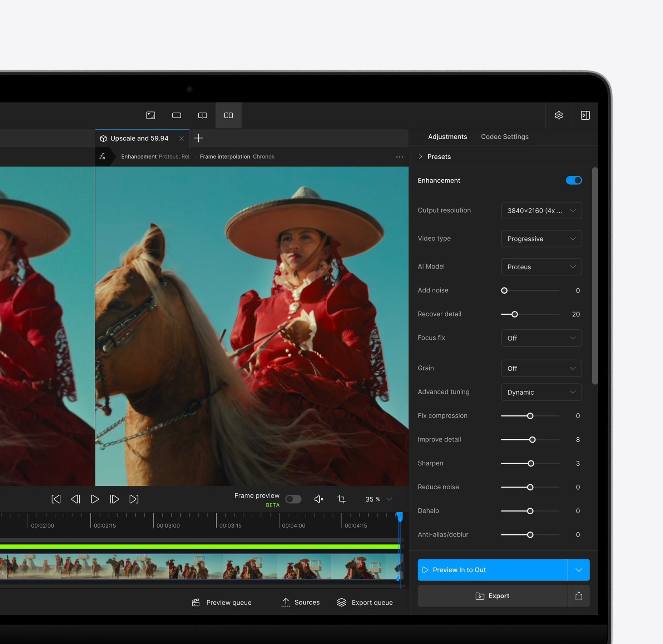This screenshot has height=644, width=663.
Task: Collapse the right panel with the panel icon
Action: pyautogui.click(x=585, y=115)
